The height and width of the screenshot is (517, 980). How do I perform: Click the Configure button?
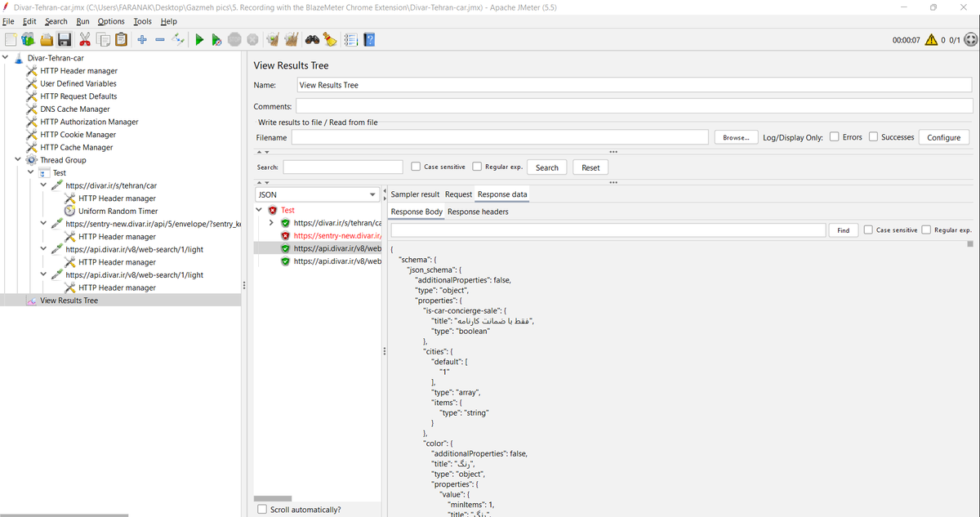point(944,137)
